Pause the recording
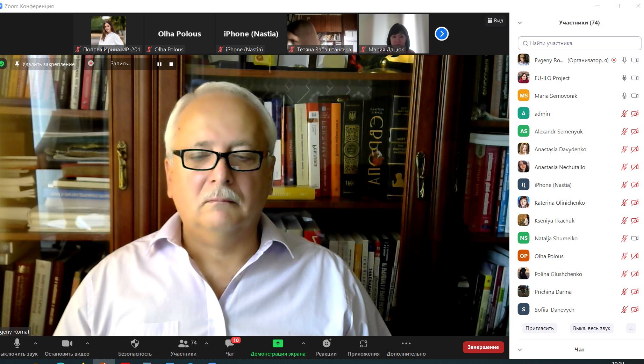This screenshot has width=644, height=364. pyautogui.click(x=159, y=64)
